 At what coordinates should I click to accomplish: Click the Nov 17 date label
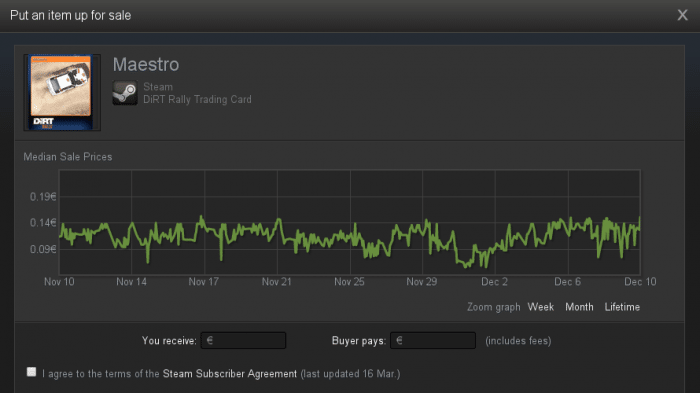(x=204, y=282)
